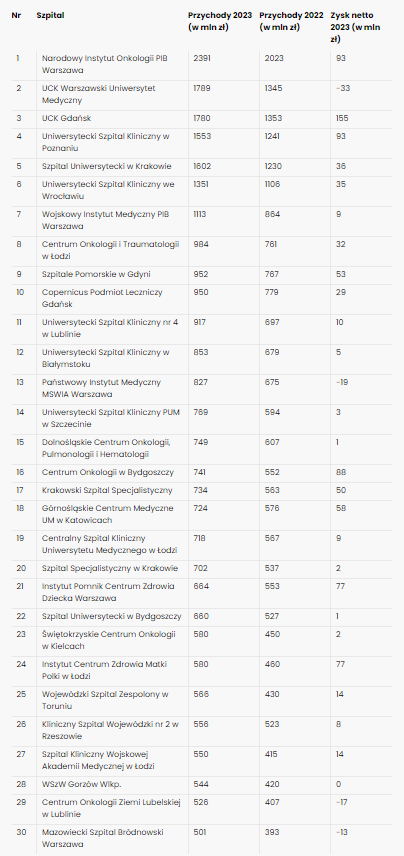Image resolution: width=404 pixels, height=856 pixels.
Task: Select Wojskowy Instytut Medyczny PIB Warszawa
Action: (x=105, y=220)
